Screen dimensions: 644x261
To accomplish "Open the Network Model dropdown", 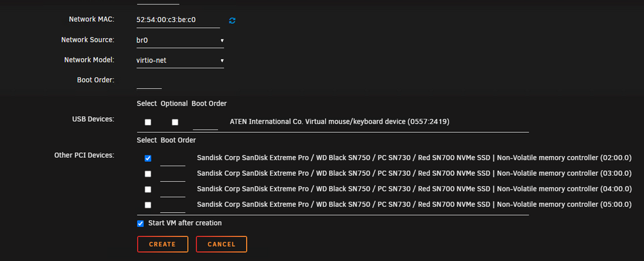I will 180,61.
